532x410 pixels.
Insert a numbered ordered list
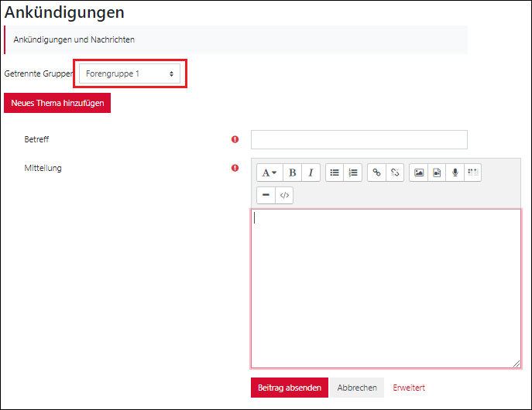(353, 173)
